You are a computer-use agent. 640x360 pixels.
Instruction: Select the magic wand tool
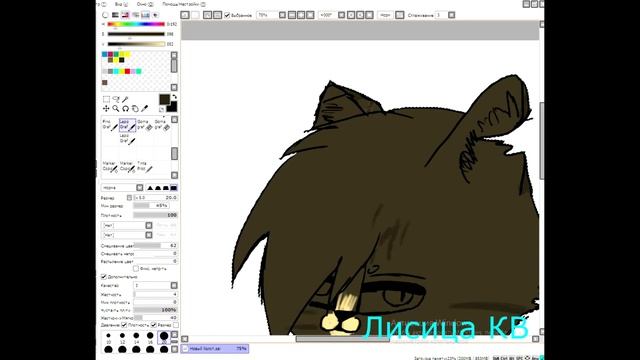125,99
